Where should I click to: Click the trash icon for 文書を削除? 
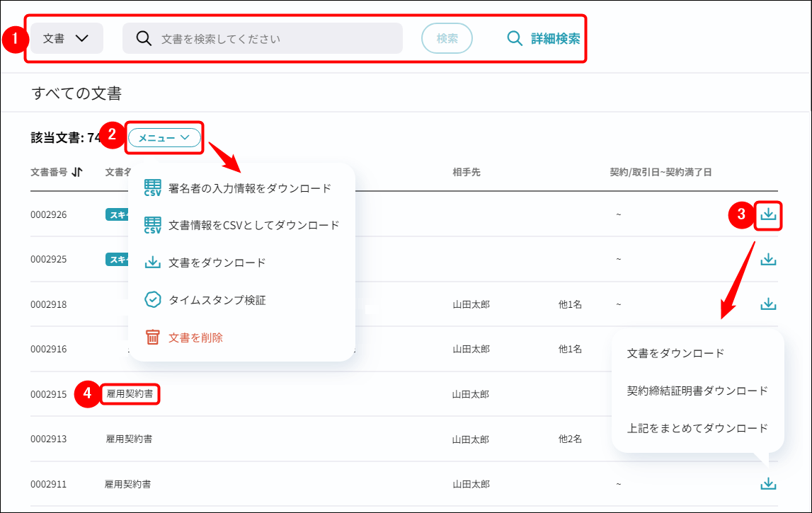click(x=152, y=338)
